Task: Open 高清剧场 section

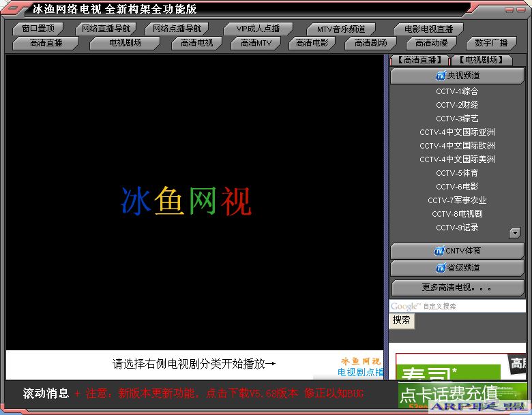Action: 370,43
